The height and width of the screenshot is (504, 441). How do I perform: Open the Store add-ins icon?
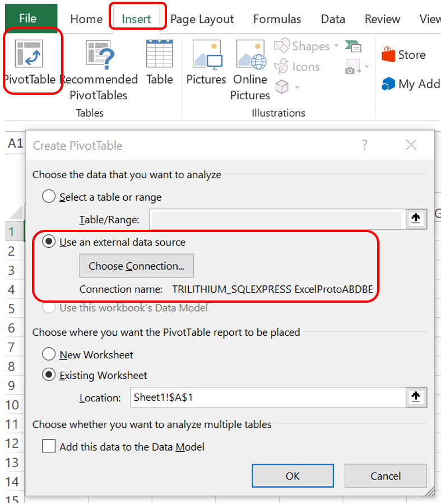click(x=388, y=54)
